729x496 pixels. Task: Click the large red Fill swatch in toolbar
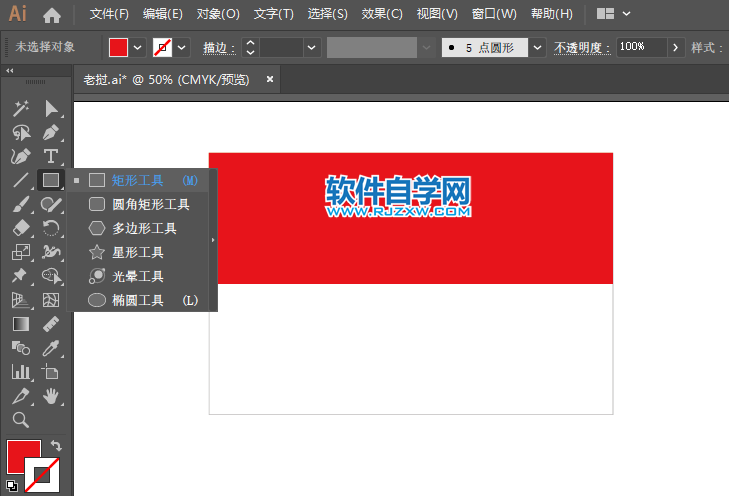tap(22, 456)
